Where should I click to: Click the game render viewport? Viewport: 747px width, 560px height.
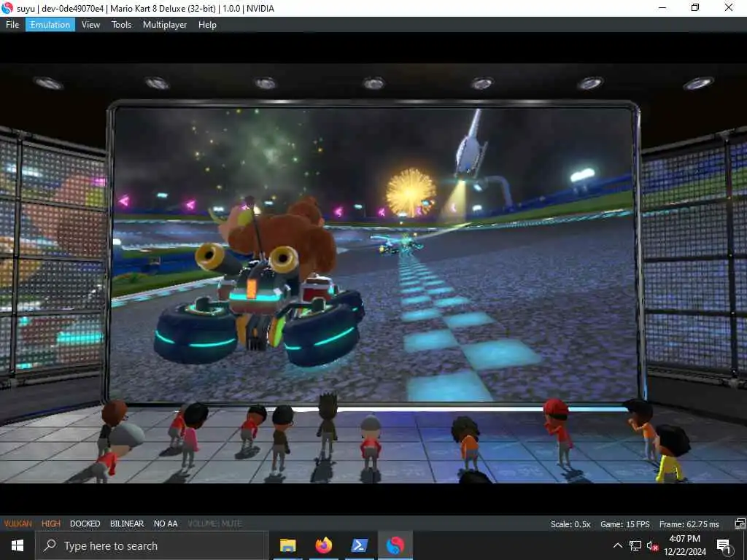point(373,273)
